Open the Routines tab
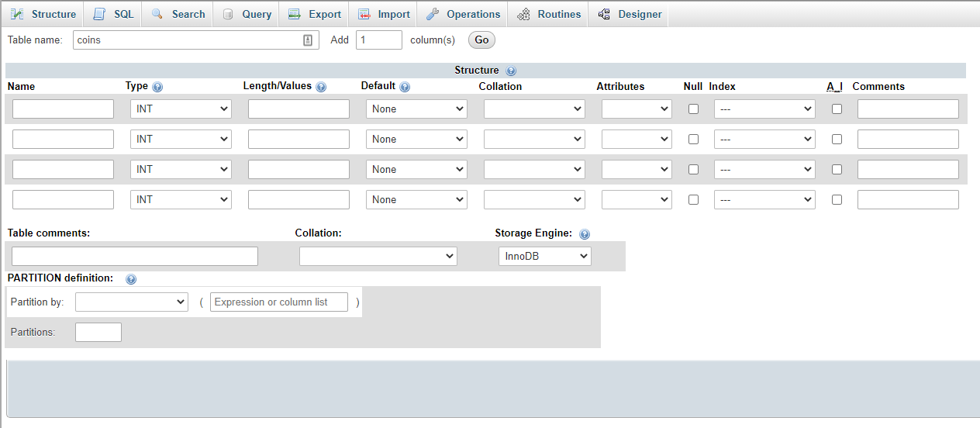Viewport: 980px width, 428px height. pyautogui.click(x=549, y=14)
